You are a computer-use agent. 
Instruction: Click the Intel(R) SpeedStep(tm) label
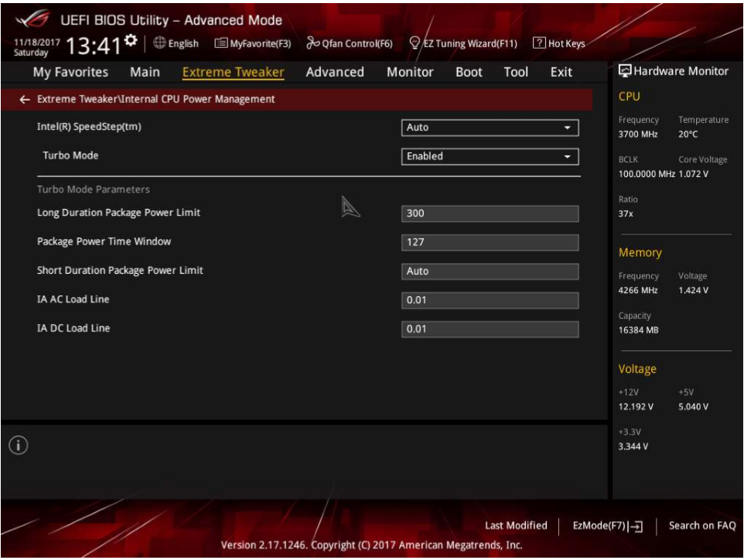[x=89, y=127]
